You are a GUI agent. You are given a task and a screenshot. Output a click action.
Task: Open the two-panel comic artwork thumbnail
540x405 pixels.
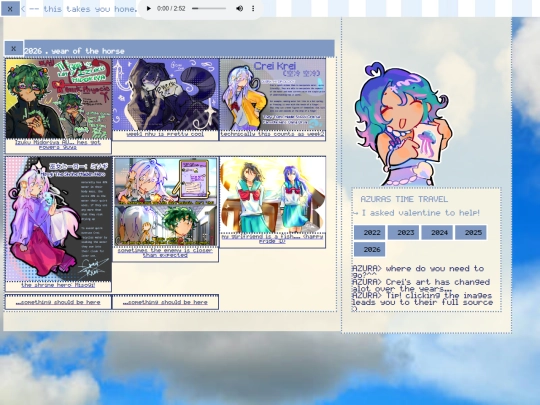pos(166,202)
